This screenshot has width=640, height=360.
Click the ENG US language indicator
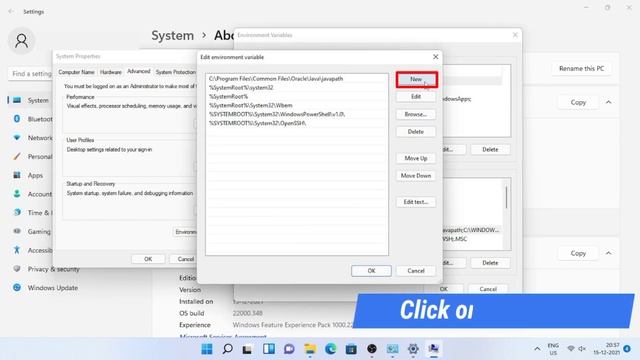click(x=553, y=349)
